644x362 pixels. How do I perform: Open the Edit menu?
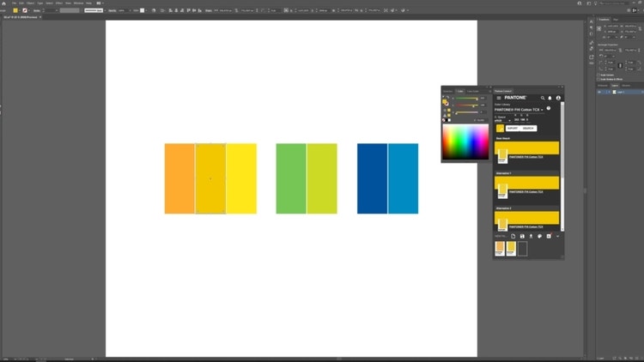click(x=21, y=3)
